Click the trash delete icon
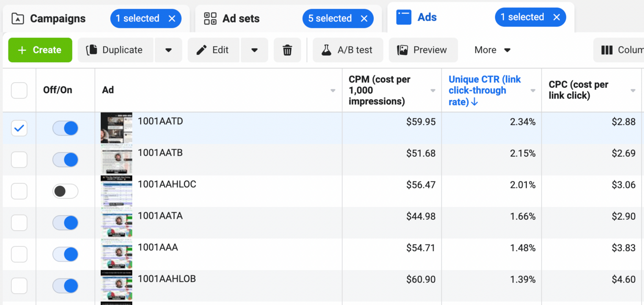Viewport: 644px width, 305px height. (287, 50)
